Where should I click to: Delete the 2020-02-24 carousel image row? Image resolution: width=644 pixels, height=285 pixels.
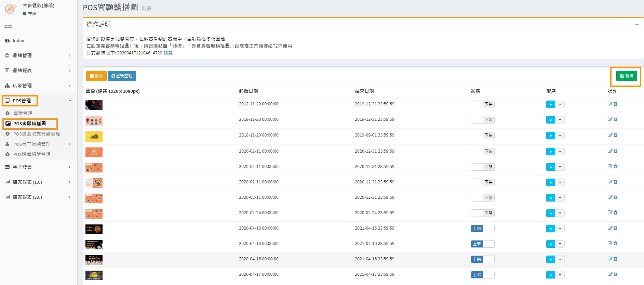(616, 212)
